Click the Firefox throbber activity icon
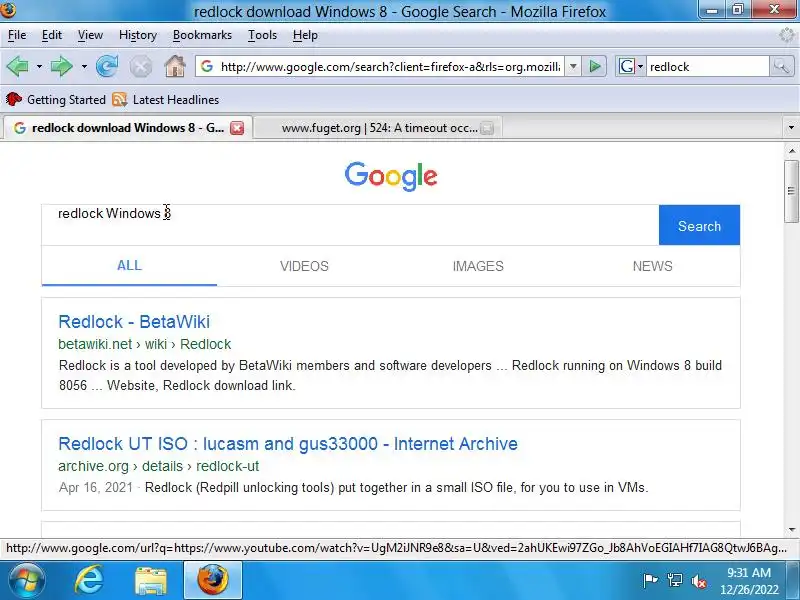 point(788,35)
